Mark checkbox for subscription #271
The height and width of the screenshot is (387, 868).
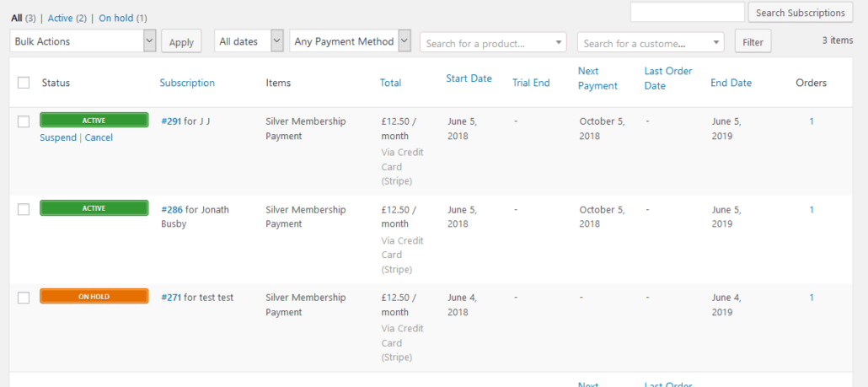click(x=24, y=298)
